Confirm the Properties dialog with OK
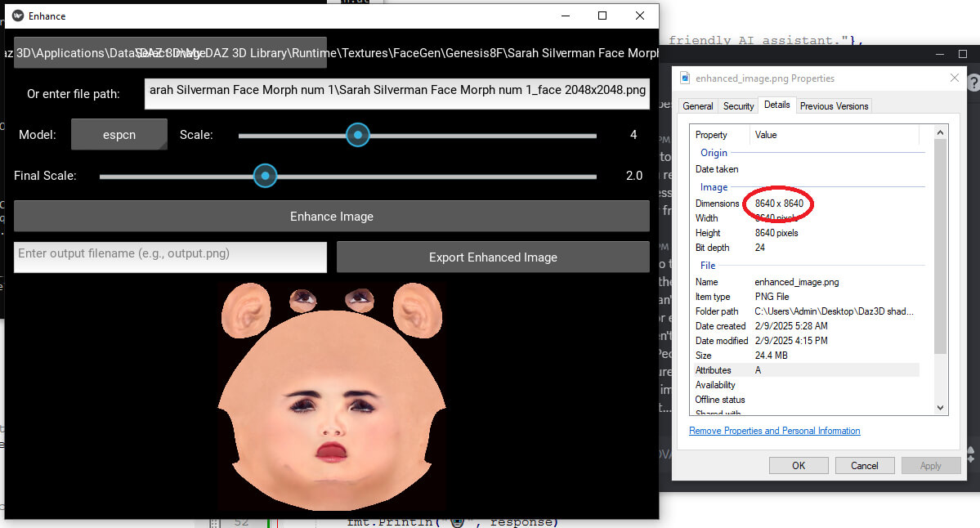Image resolution: width=980 pixels, height=528 pixels. point(799,465)
